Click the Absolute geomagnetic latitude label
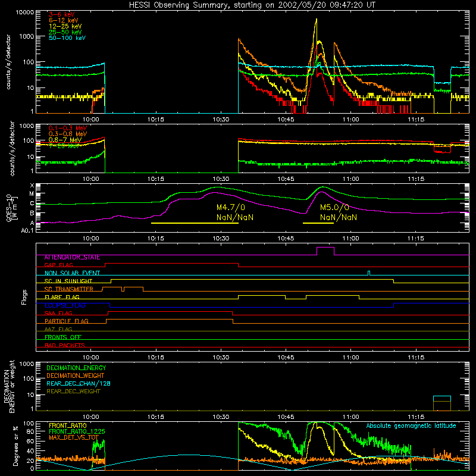Viewport: 476px width, 476px height. point(411,425)
